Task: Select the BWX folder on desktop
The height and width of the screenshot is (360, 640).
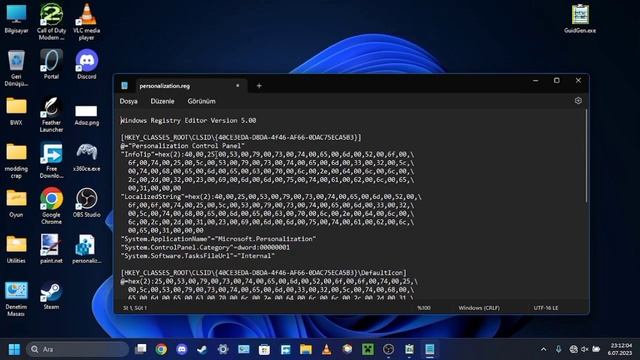Action: pyautogui.click(x=16, y=111)
